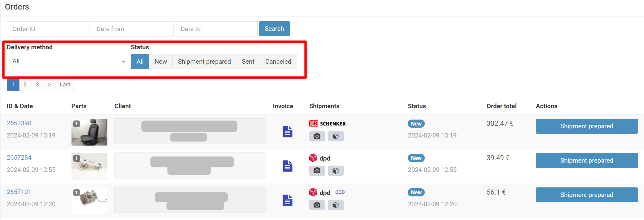This screenshot has width=644, height=220.
Task: Click camera icon for order 2657398 shipment
Action: coord(317,136)
